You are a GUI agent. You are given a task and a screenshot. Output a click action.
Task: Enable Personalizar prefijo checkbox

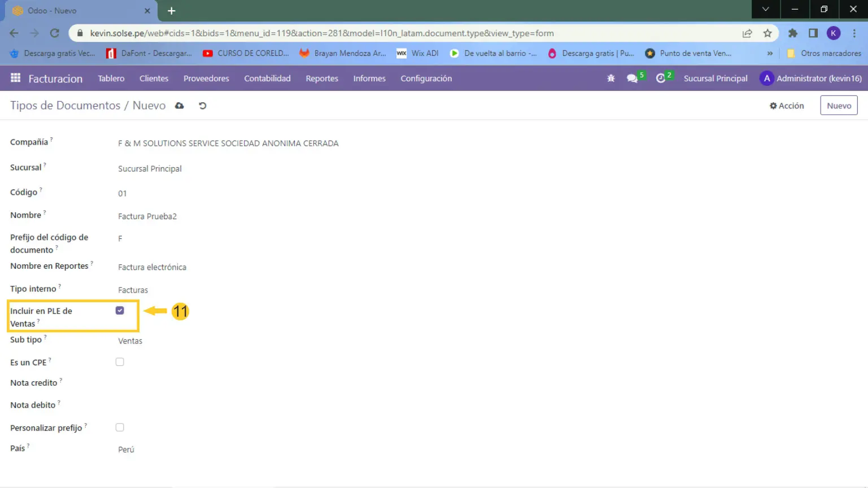tap(120, 428)
